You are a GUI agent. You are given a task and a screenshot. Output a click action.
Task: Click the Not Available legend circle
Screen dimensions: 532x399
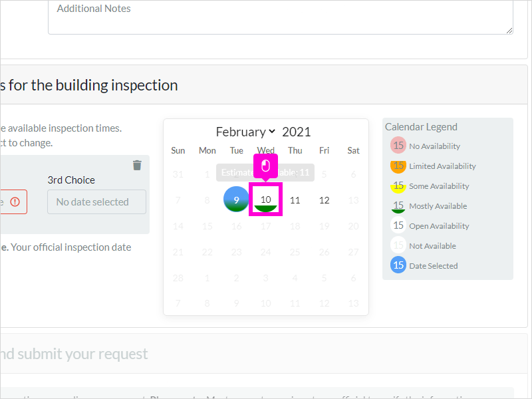pos(398,245)
